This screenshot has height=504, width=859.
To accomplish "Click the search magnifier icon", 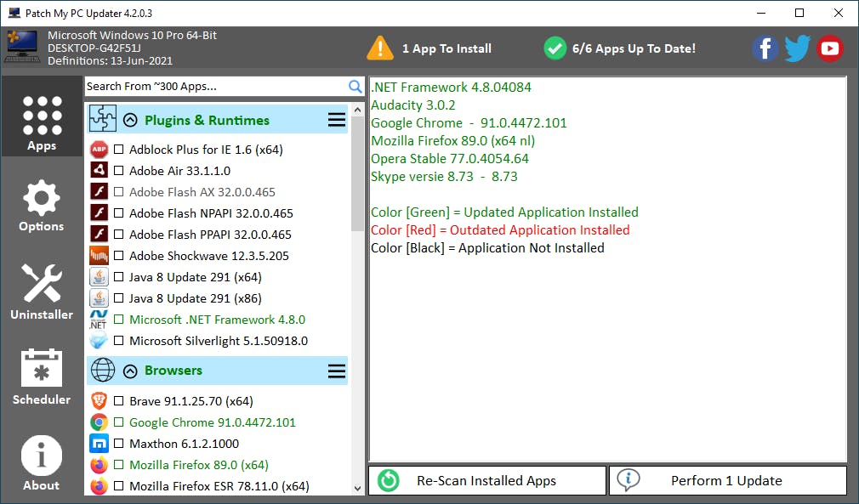I will (x=355, y=87).
